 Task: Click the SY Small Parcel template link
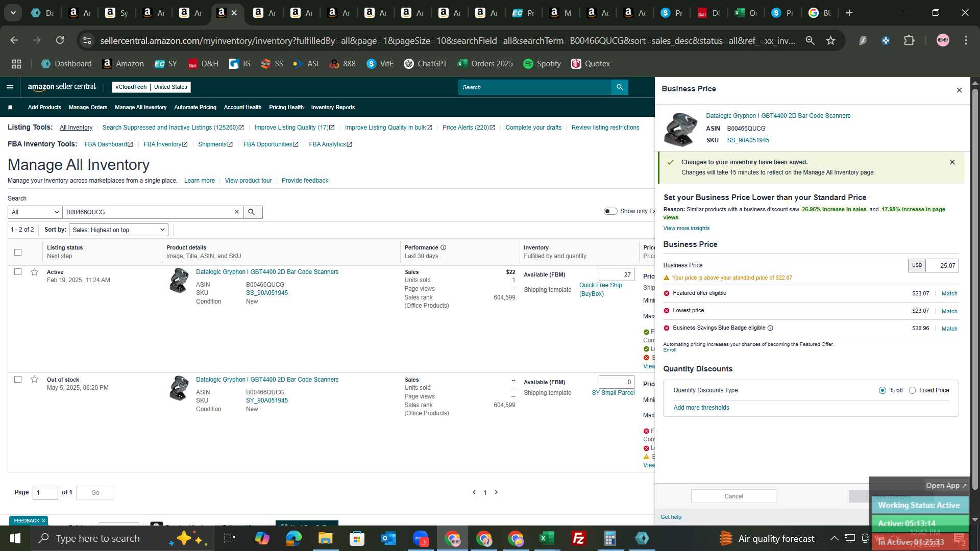613,393
